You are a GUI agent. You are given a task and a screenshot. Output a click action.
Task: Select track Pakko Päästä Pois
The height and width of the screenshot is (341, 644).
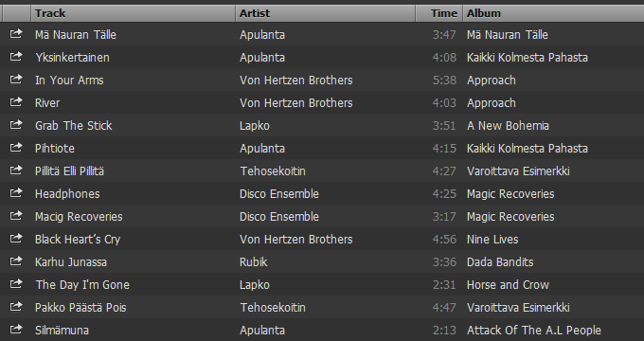[x=80, y=308]
